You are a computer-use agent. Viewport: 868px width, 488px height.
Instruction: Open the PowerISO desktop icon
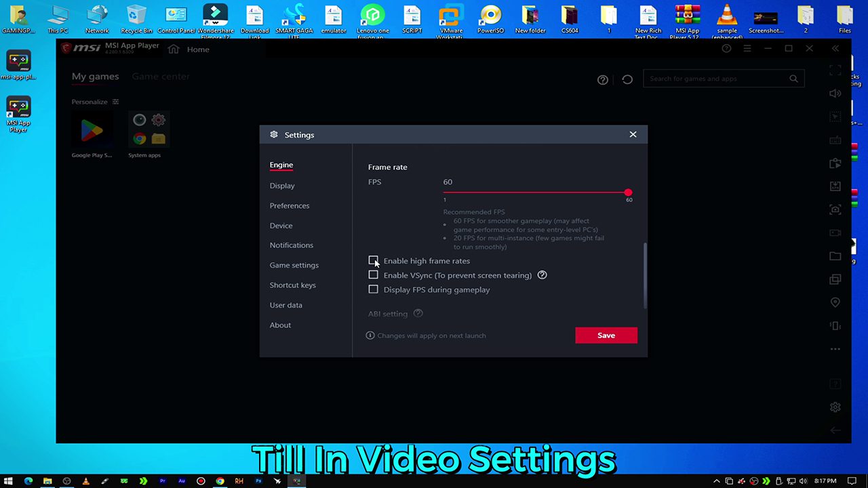[490, 19]
